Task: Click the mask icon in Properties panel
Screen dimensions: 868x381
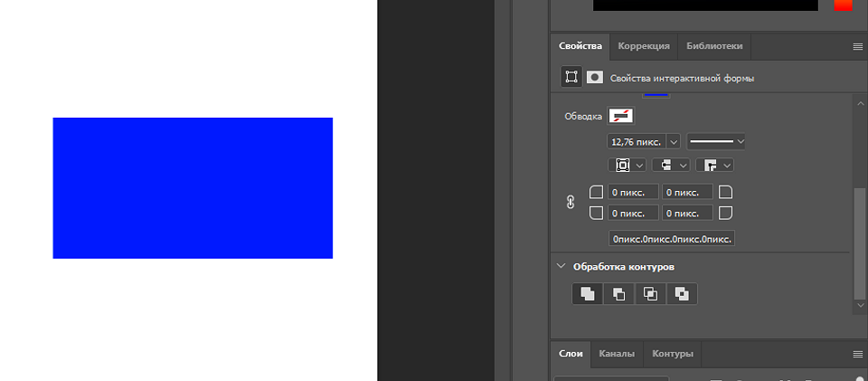Action: [x=594, y=78]
